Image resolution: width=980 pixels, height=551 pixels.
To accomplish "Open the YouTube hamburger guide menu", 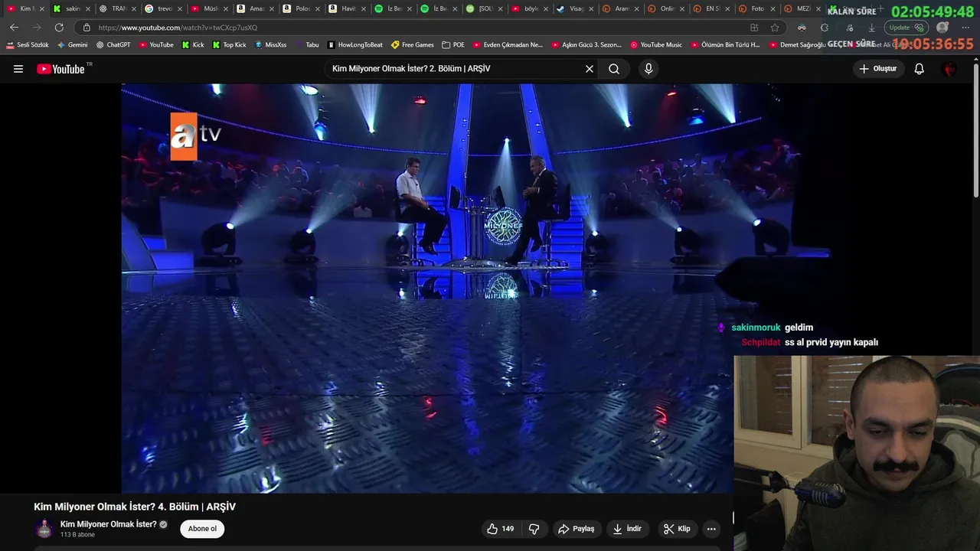I will point(18,69).
